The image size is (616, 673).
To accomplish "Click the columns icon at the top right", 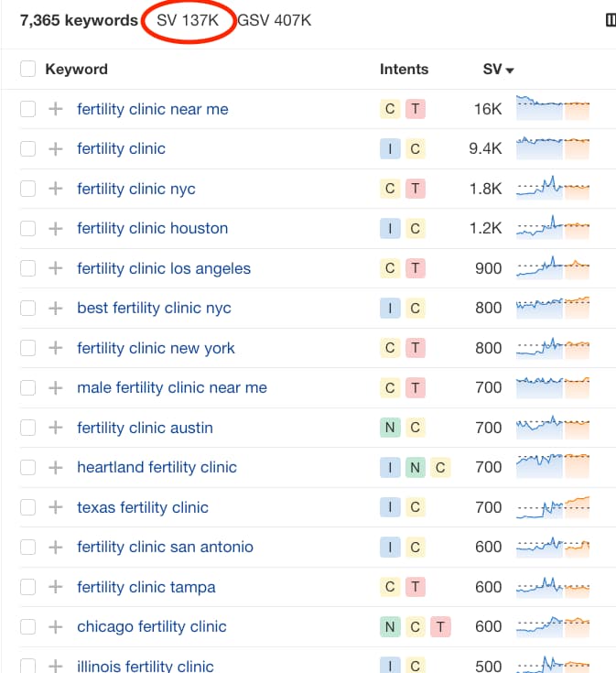I will [x=611, y=20].
